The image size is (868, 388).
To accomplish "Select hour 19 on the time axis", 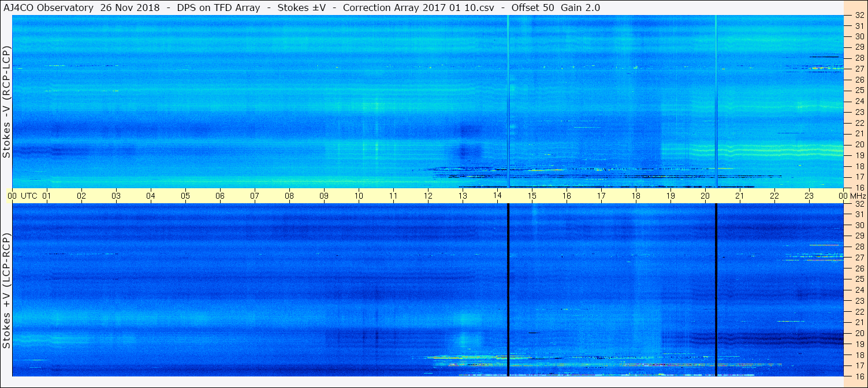I will click(x=670, y=196).
